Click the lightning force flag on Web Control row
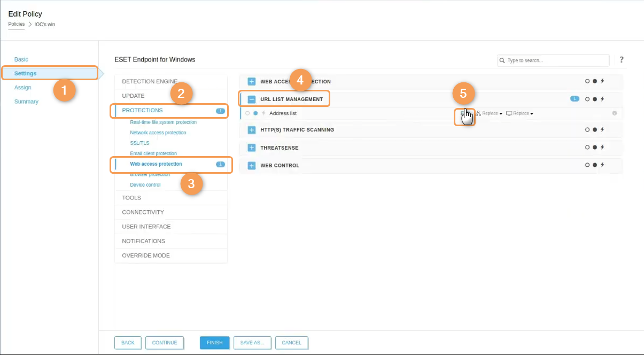Screen dimensions: 644x355 coord(602,165)
